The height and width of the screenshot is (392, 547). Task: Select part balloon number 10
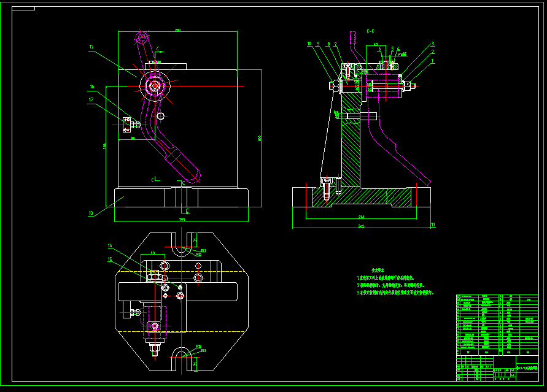pyautogui.click(x=309, y=44)
